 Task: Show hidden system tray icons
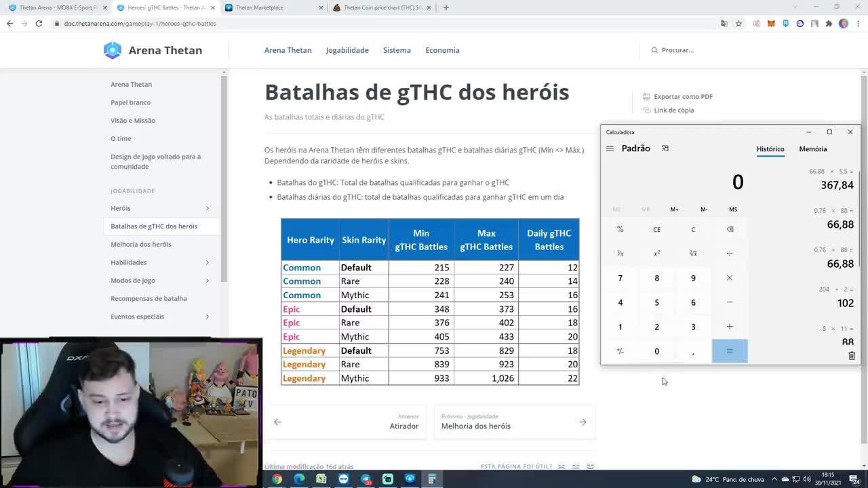pyautogui.click(x=774, y=479)
